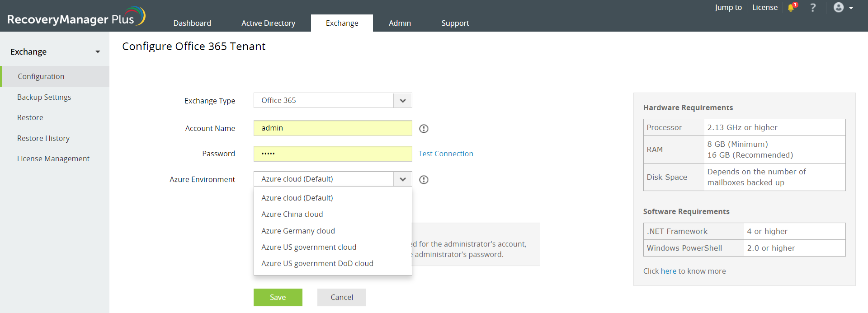The width and height of the screenshot is (868, 313).
Task: Collapse the Exchange sidebar section arrow
Action: (x=98, y=52)
